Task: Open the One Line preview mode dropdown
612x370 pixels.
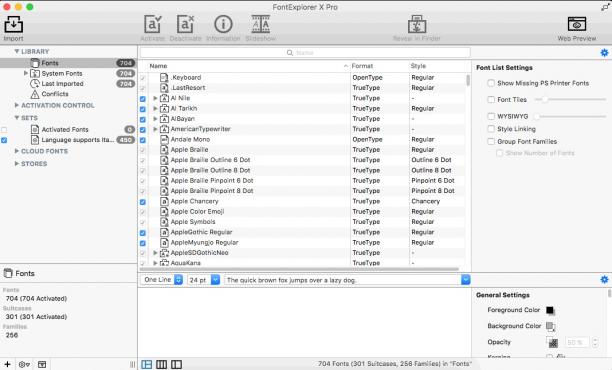Action: [162, 280]
